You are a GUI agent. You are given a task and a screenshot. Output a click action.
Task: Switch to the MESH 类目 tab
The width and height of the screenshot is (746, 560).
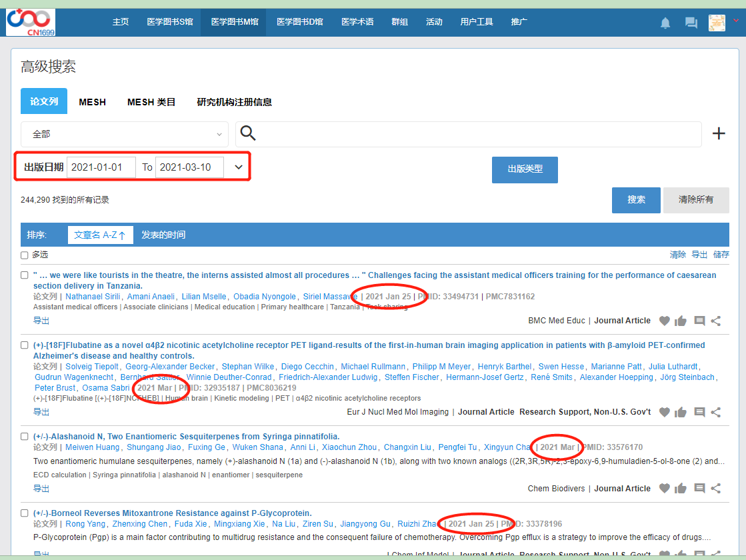(151, 102)
